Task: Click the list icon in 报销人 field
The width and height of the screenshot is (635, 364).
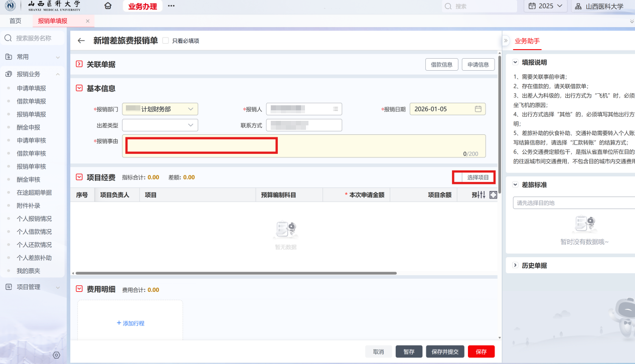Action: coord(335,109)
